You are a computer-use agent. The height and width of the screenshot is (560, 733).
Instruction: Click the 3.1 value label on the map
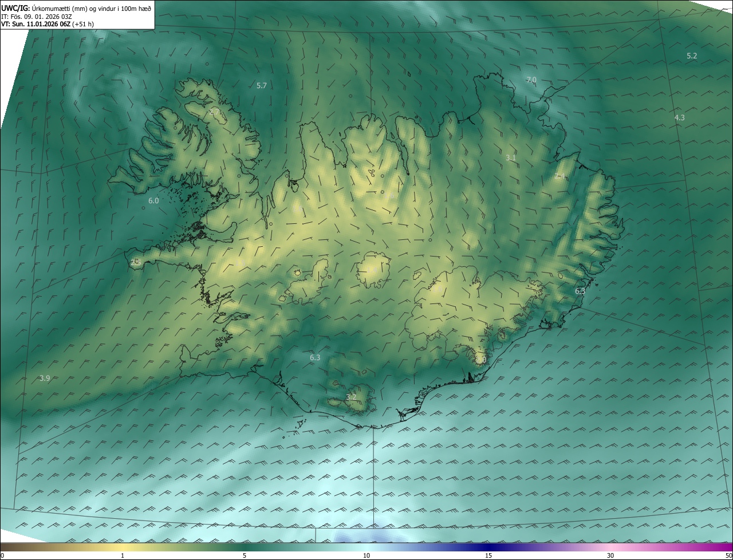coord(511,157)
